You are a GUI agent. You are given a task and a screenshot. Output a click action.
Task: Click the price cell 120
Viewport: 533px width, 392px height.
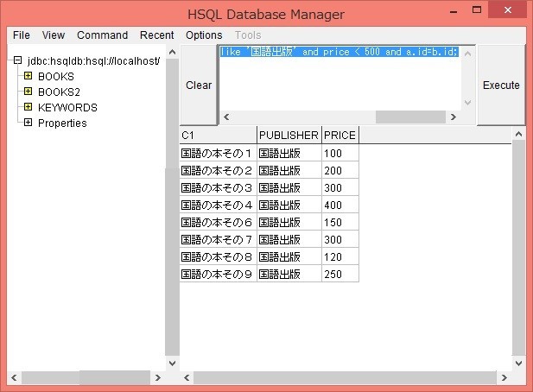339,257
